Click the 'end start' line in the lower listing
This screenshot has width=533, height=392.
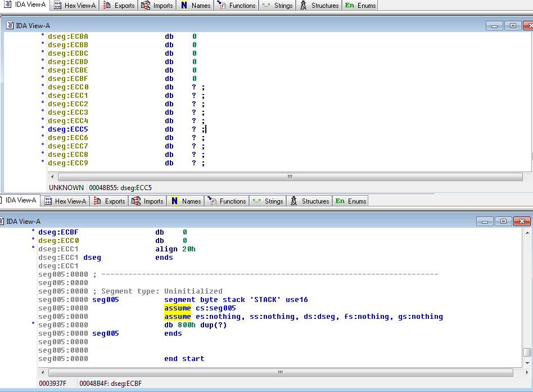(x=184, y=359)
